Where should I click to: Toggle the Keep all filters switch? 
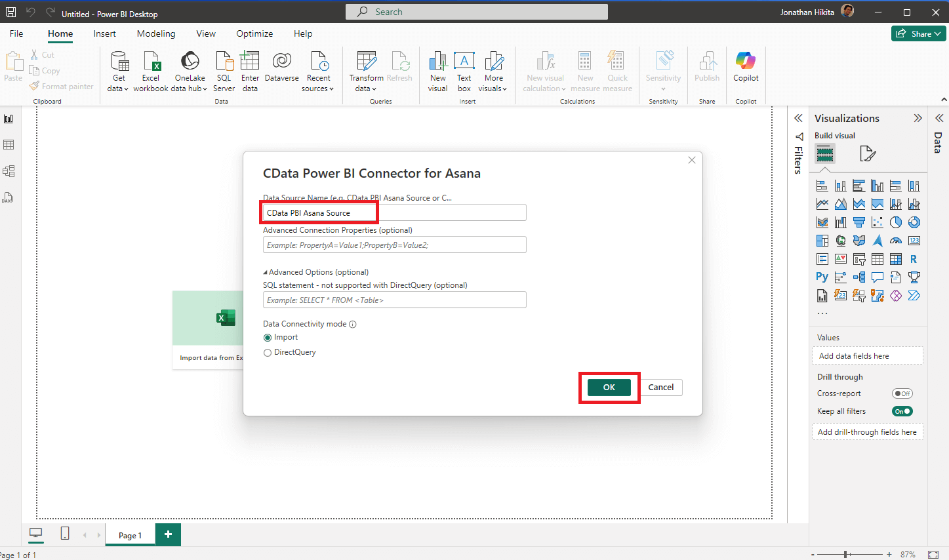coord(902,411)
